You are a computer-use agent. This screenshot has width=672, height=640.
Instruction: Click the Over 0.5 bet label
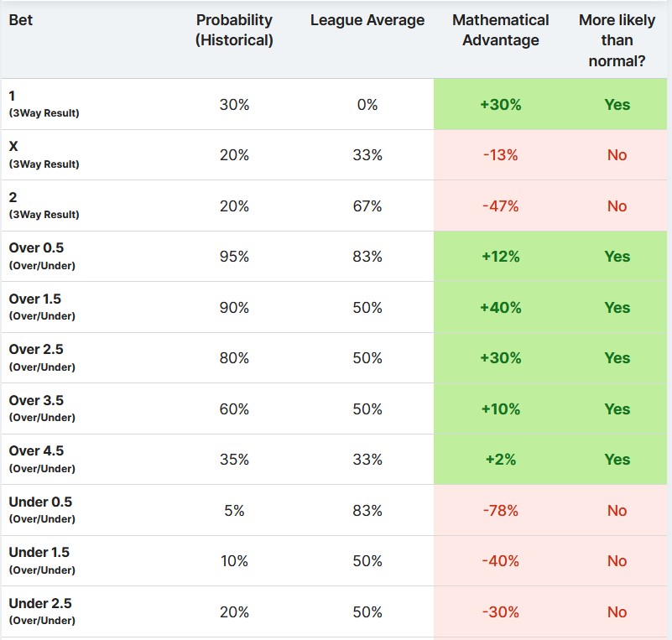pos(36,248)
